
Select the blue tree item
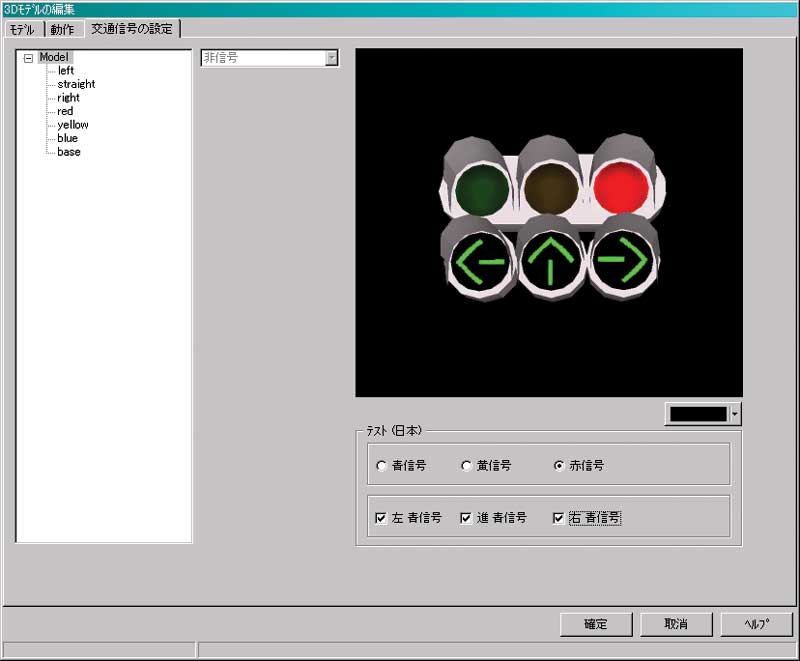pos(67,138)
